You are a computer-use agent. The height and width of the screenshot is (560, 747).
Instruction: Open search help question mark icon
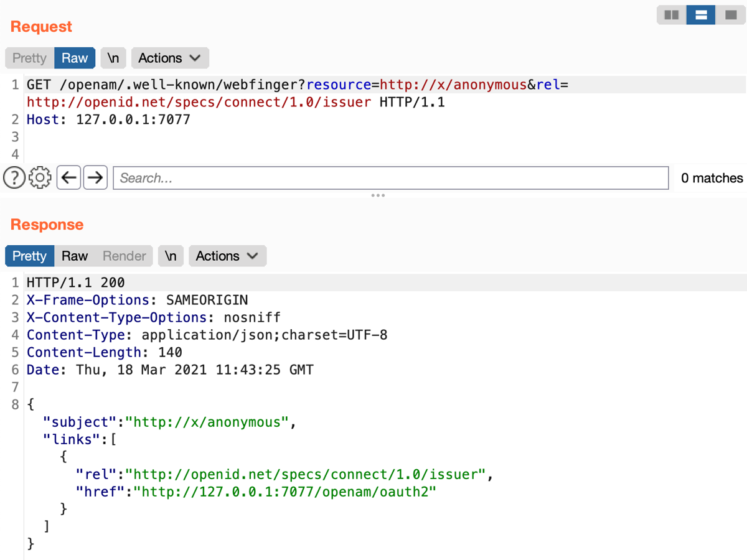tap(14, 178)
